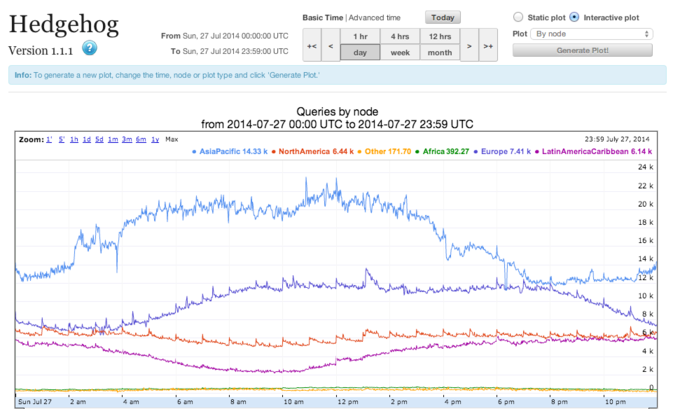Screen dimensions: 673x409
Task: Select the Interactive plot radio button
Action: pos(574,17)
